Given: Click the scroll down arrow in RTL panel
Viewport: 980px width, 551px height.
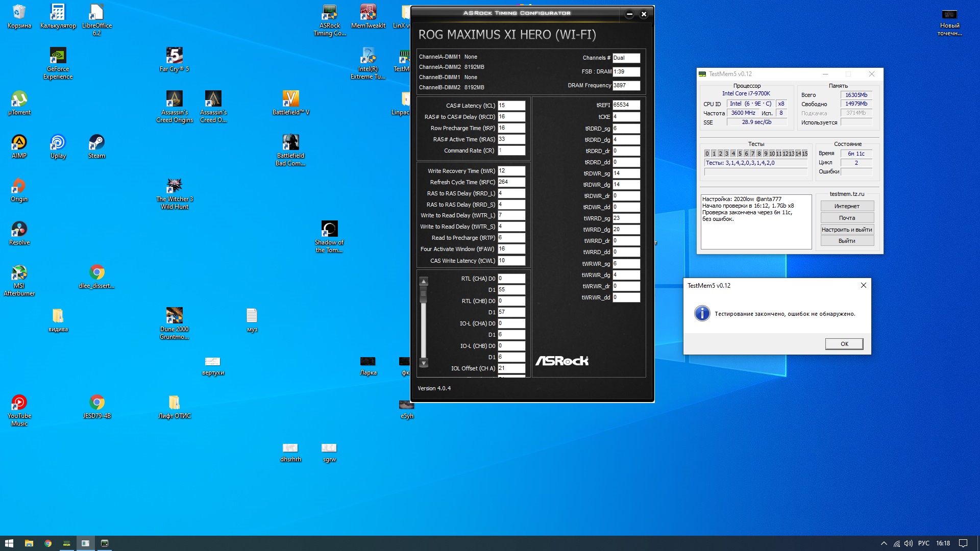Looking at the screenshot, I should tap(424, 363).
